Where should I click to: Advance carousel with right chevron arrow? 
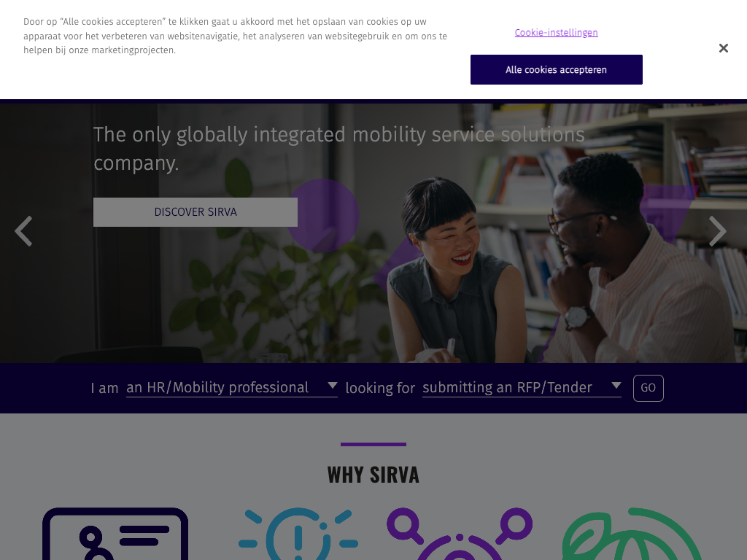(x=717, y=231)
